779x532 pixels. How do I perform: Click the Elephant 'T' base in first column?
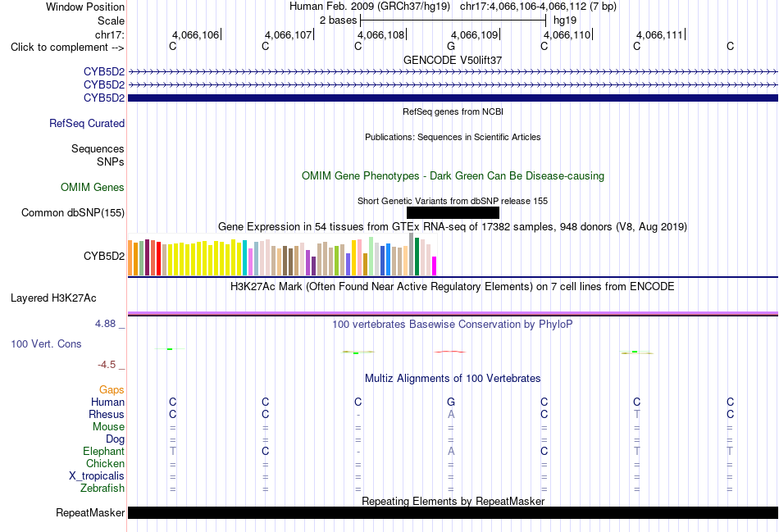(x=173, y=451)
